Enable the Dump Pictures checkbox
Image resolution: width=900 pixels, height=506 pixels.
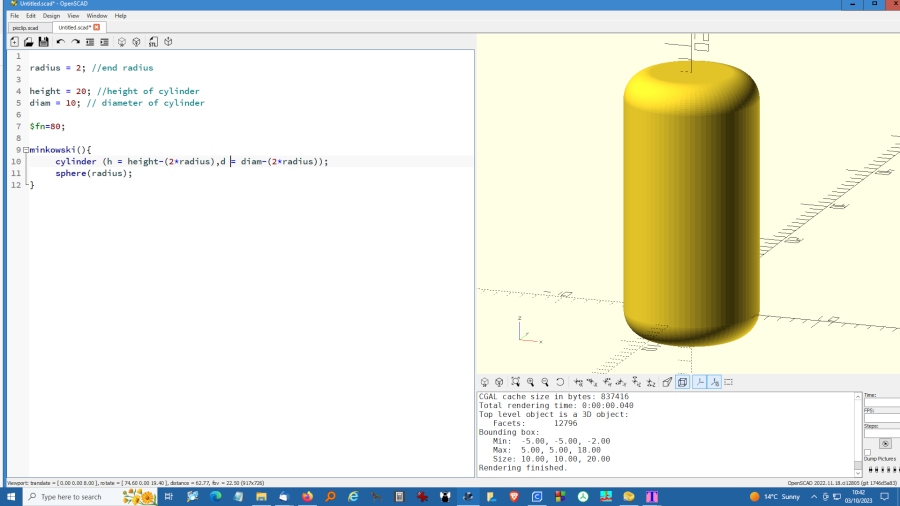click(867, 452)
